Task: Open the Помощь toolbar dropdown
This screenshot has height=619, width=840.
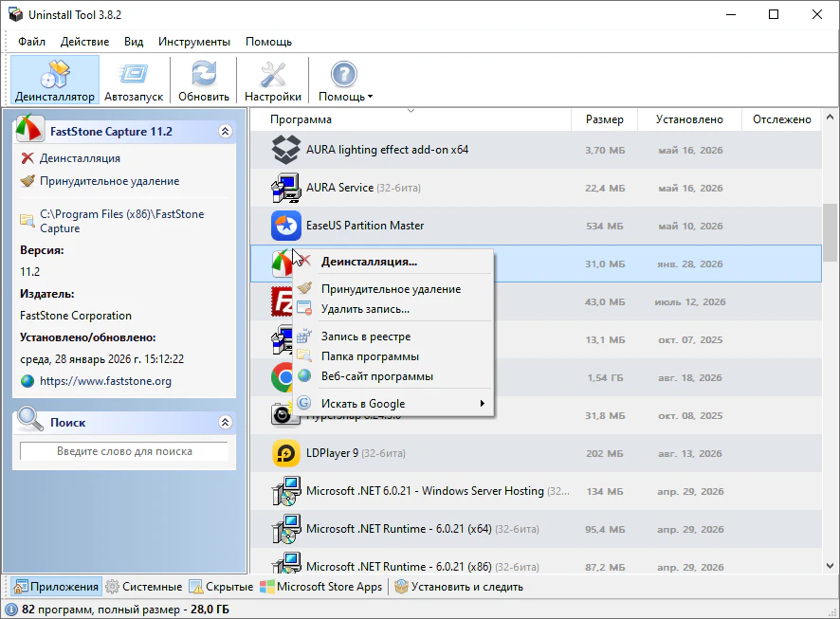Action: pos(344,80)
